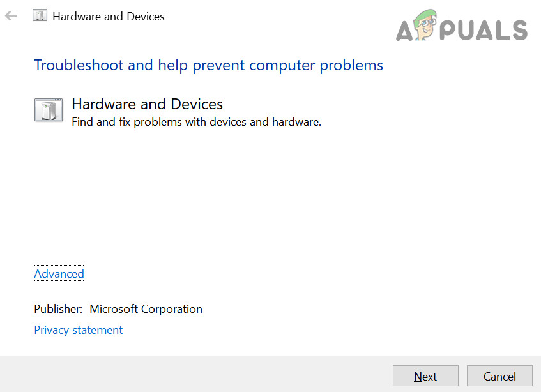
Task: Click the Microsoft Corporation publisher name
Action: (x=146, y=309)
